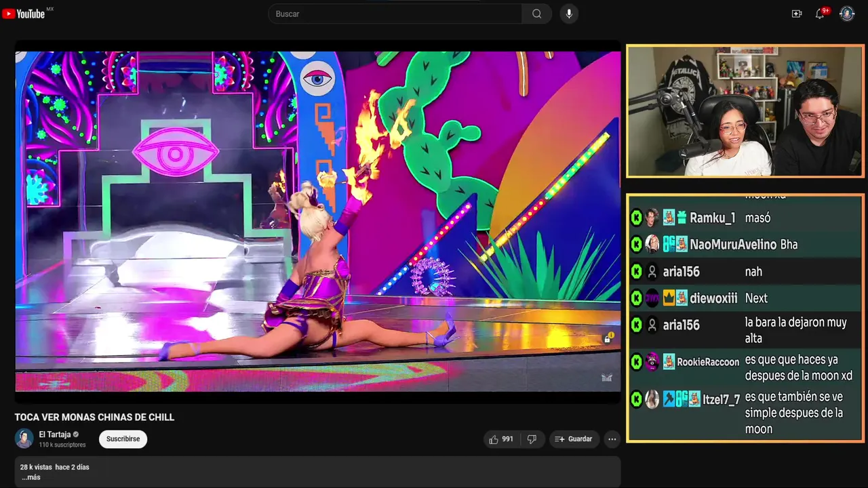Click the avatar of diewoxiii

(x=652, y=298)
